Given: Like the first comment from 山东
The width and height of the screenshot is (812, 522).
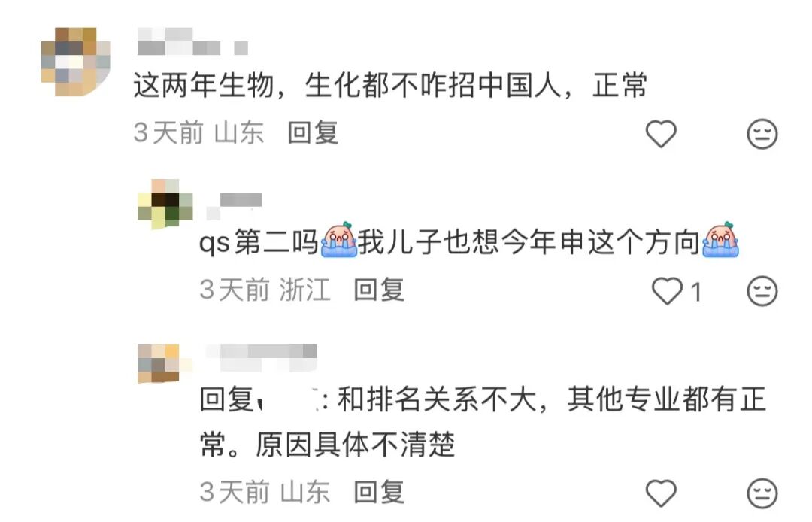Looking at the screenshot, I should 661,134.
